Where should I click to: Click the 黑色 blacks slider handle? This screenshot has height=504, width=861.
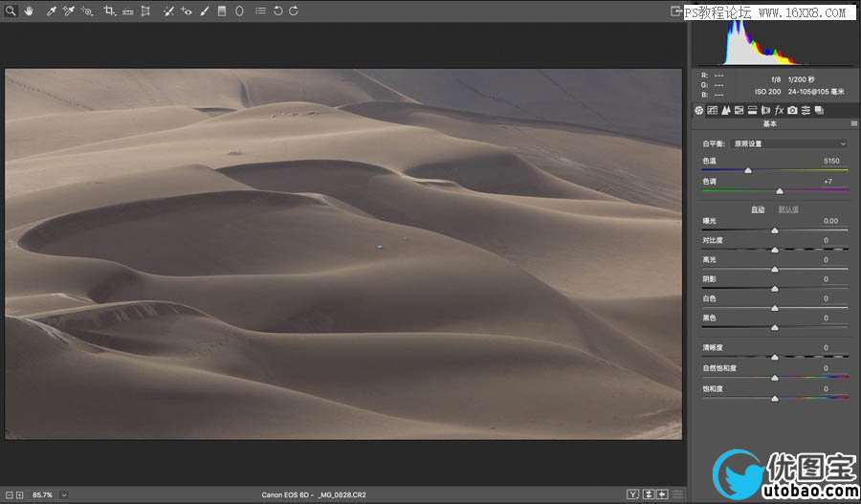pos(775,328)
